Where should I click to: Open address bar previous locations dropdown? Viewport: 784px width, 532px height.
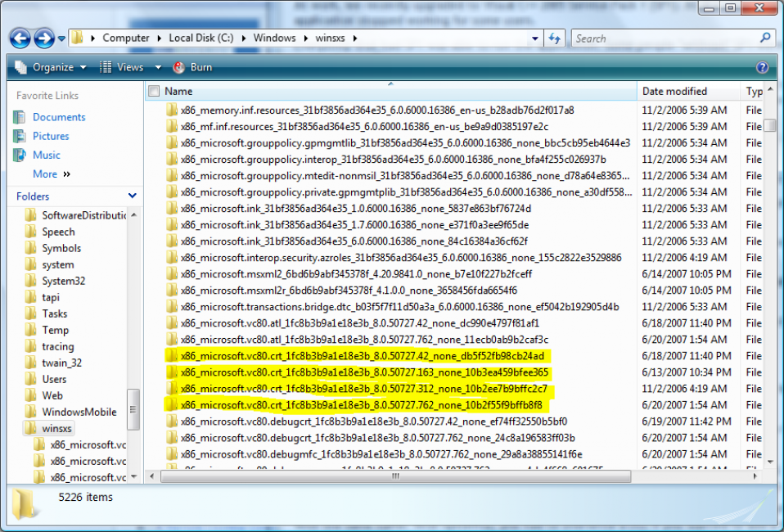534,38
